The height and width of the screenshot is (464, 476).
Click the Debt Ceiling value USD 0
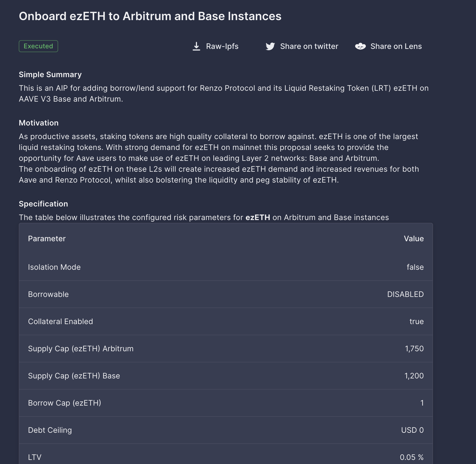coord(412,430)
